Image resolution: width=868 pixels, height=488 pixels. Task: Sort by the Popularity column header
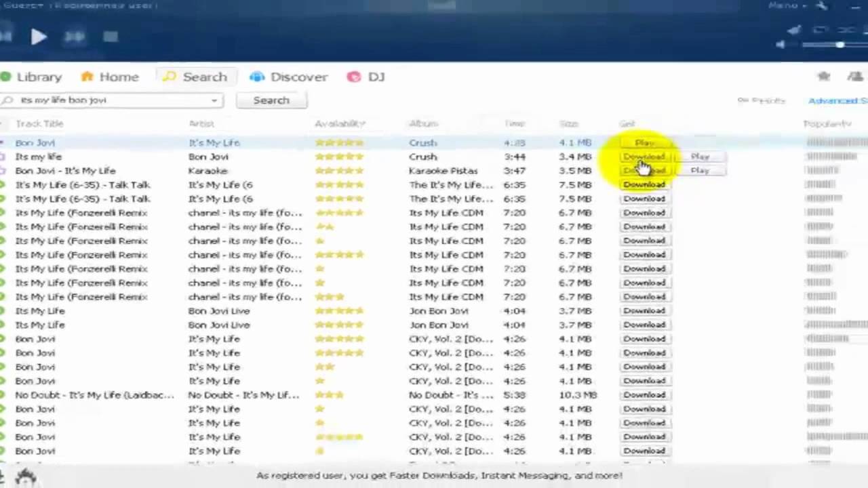827,123
